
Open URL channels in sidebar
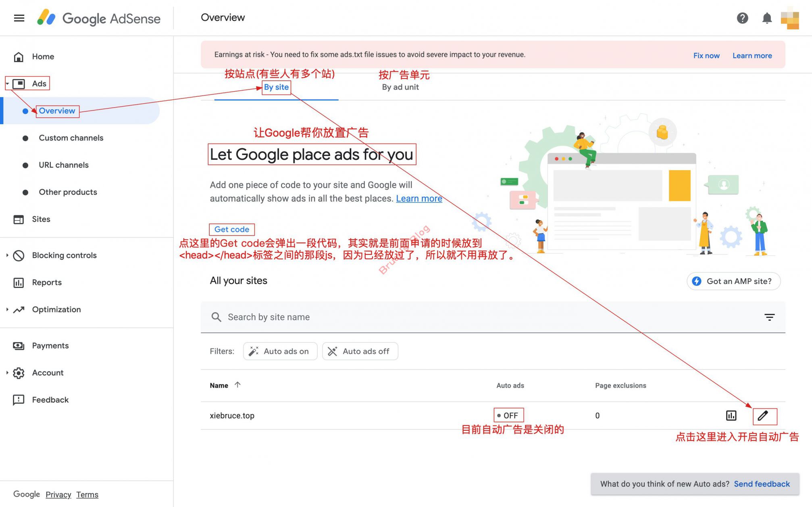tap(64, 165)
